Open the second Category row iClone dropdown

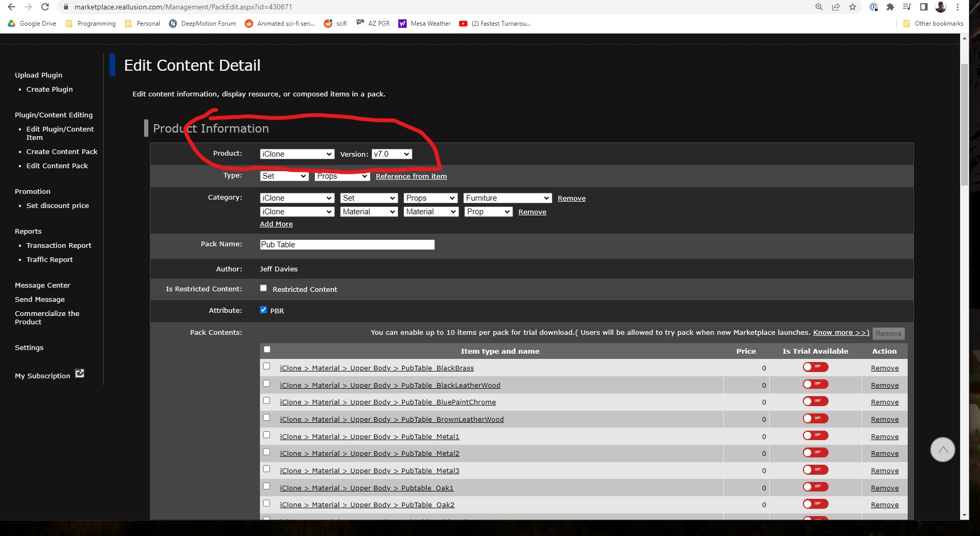[x=297, y=212]
